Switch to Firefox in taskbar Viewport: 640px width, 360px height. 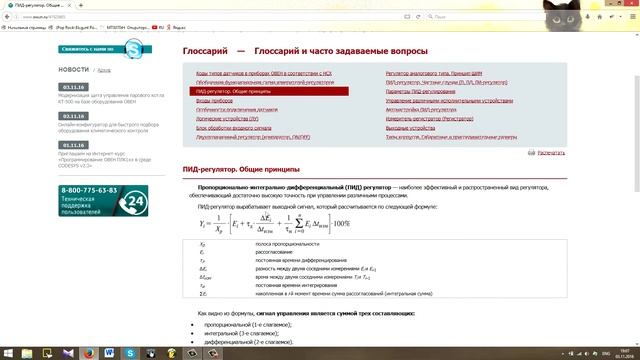click(89, 353)
